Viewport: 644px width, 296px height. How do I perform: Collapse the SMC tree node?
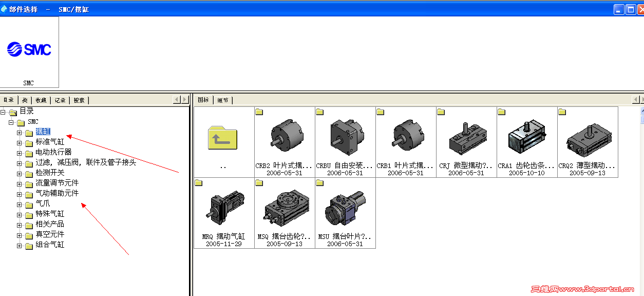coord(11,121)
